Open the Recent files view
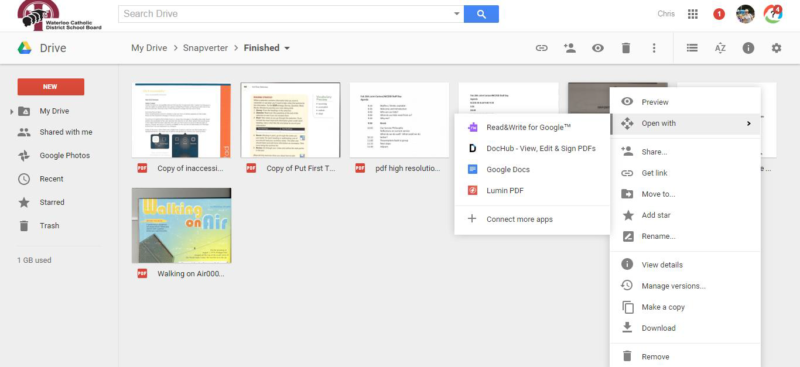The width and height of the screenshot is (800, 367). pos(52,179)
